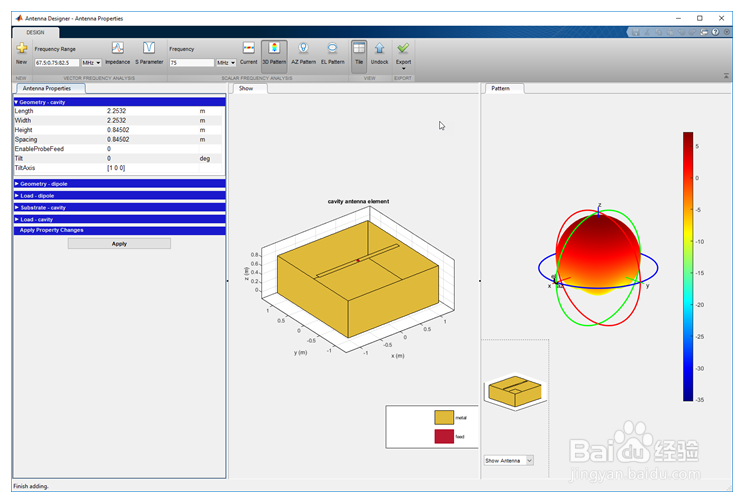Image resolution: width=742 pixels, height=500 pixels.
Task: Click the Paste icon in quick access bar
Action: (x=670, y=32)
